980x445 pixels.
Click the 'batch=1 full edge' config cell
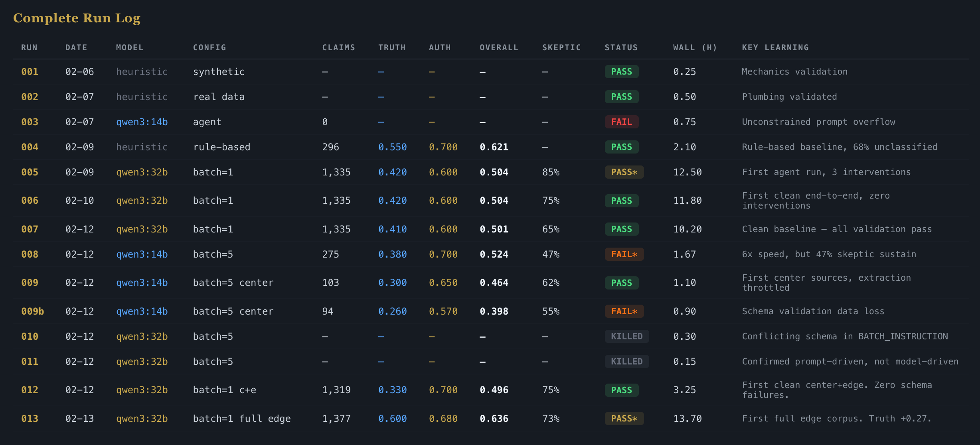click(x=242, y=419)
